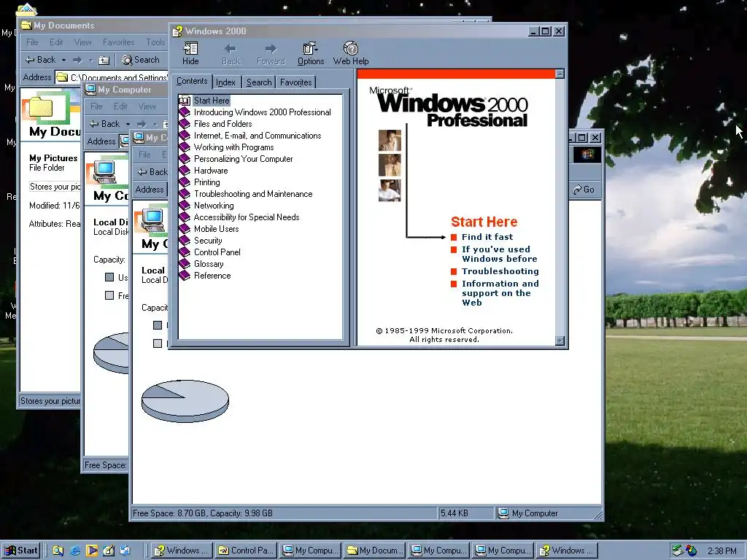Click scroll-up arrow in Help content pane
Image resolution: width=747 pixels, height=560 pixels.
[560, 74]
